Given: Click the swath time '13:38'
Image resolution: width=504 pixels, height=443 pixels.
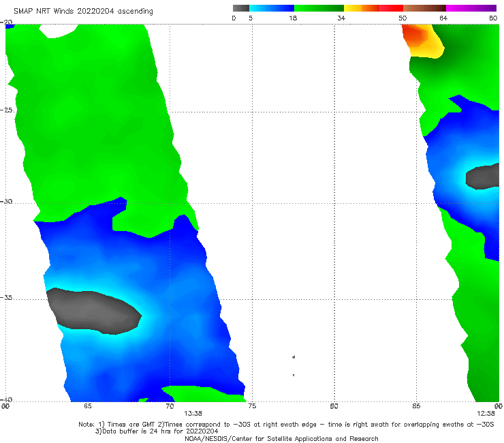Looking at the screenshot, I should 193,414.
